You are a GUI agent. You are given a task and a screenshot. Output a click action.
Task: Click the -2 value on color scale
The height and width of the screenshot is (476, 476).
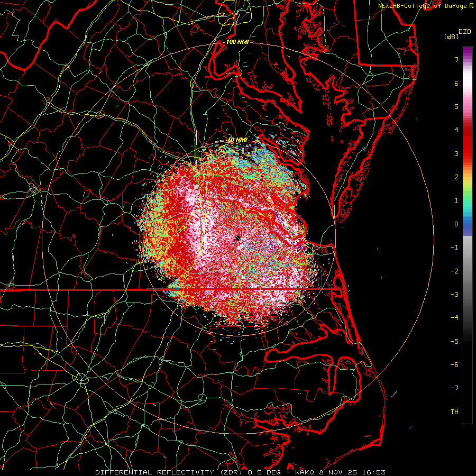click(454, 271)
